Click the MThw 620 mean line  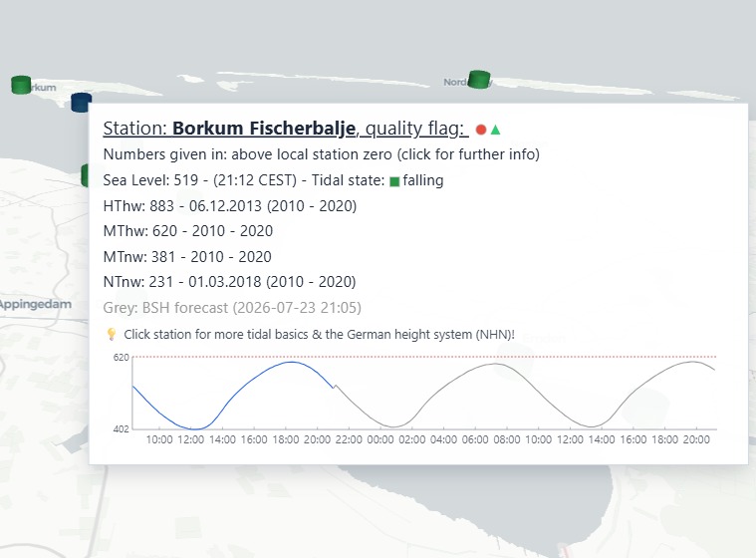point(188,231)
